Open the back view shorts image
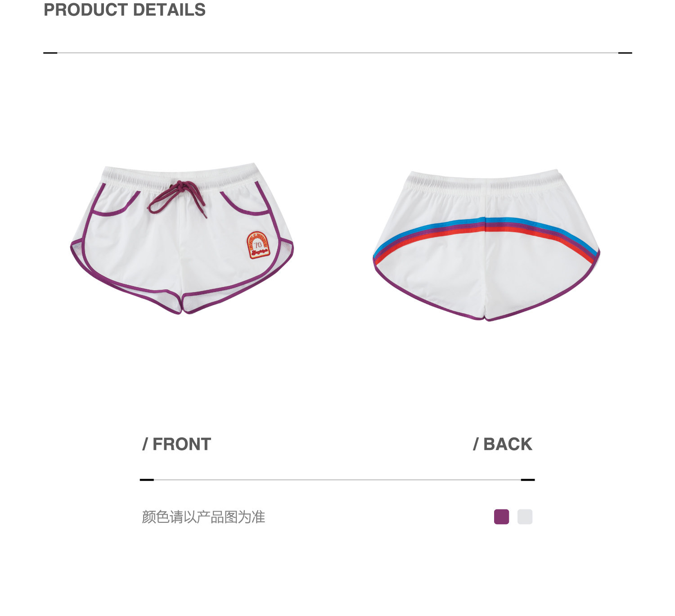 point(486,245)
